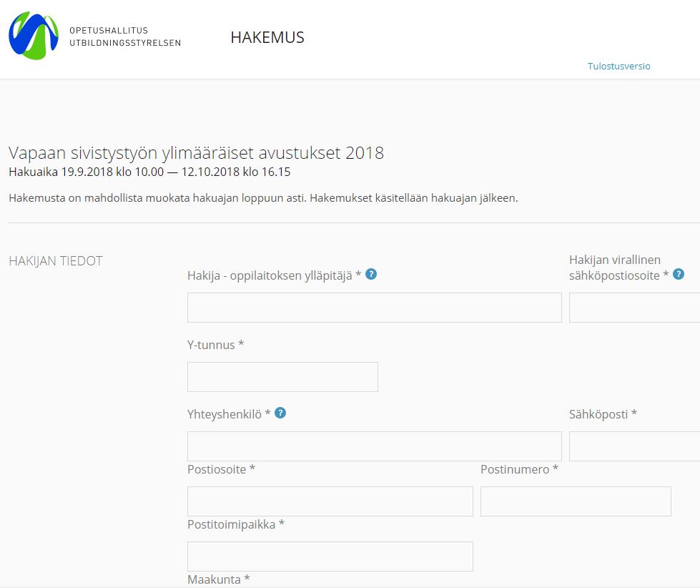The height and width of the screenshot is (588, 700).
Task: Click the HAKIJAN TIEDOT section heading
Action: click(56, 261)
